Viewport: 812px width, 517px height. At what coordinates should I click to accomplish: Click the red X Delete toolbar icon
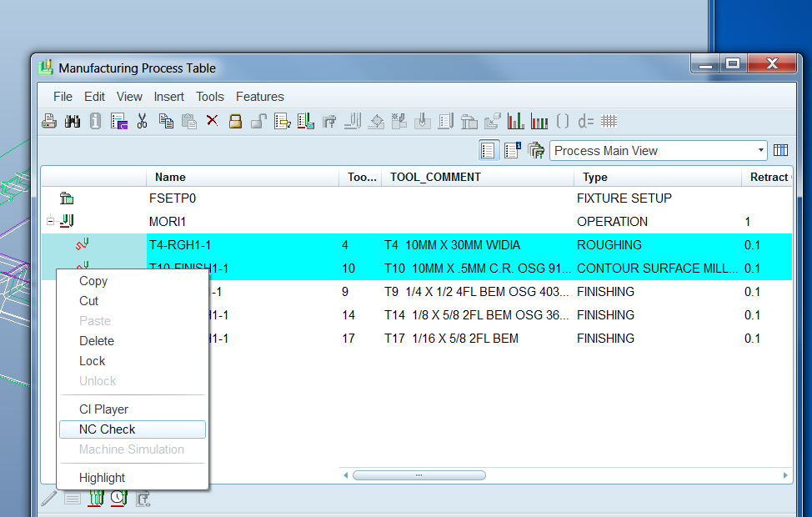(x=212, y=121)
